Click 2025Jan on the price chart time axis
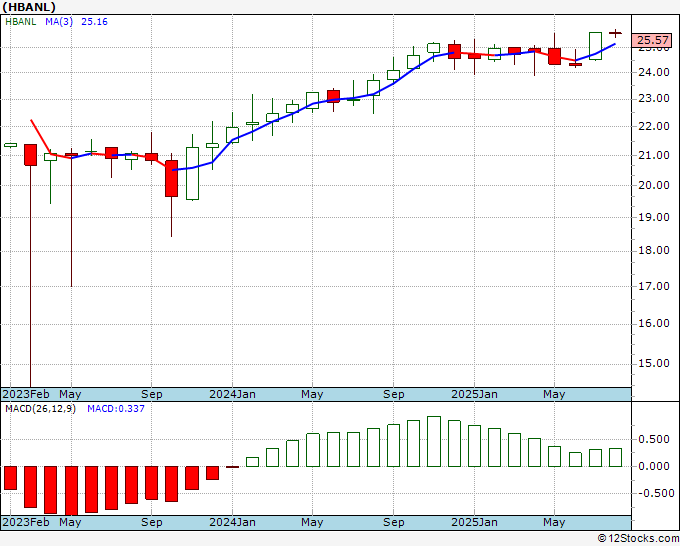Viewport: 680px width, 546px height. pyautogui.click(x=474, y=394)
